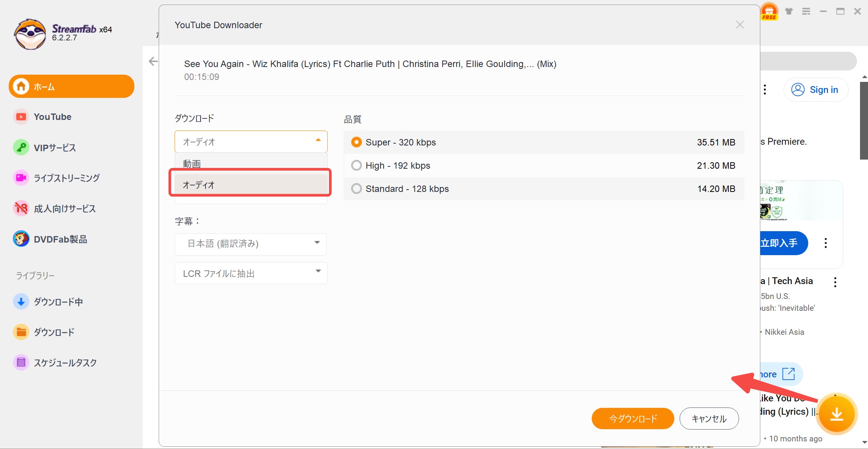Click Sign in in browser page
868x449 pixels.
tap(816, 89)
